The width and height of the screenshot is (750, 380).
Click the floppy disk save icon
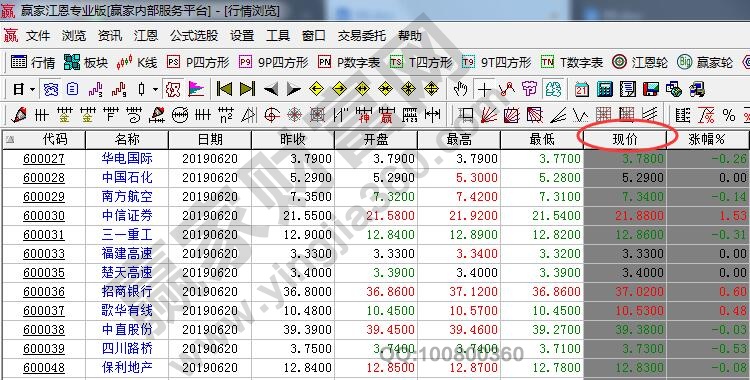pos(651,89)
